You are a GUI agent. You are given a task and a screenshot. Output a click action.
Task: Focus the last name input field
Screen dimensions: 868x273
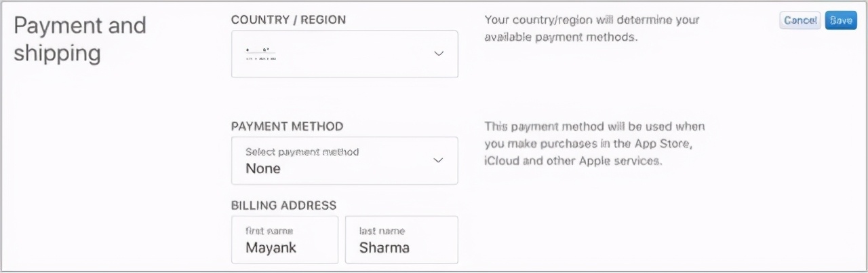pos(401,240)
